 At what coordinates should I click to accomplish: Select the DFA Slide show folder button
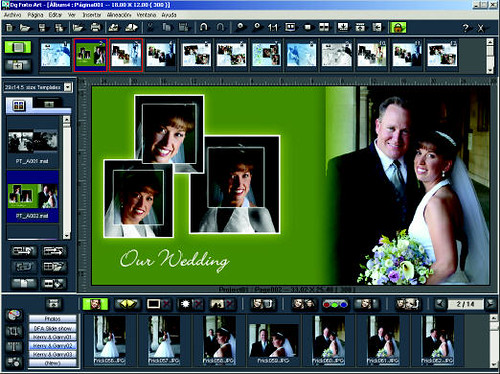pos(53,328)
